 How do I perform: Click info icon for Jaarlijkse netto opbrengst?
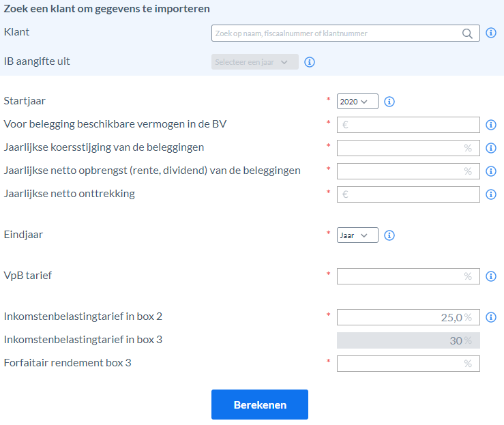491,171
